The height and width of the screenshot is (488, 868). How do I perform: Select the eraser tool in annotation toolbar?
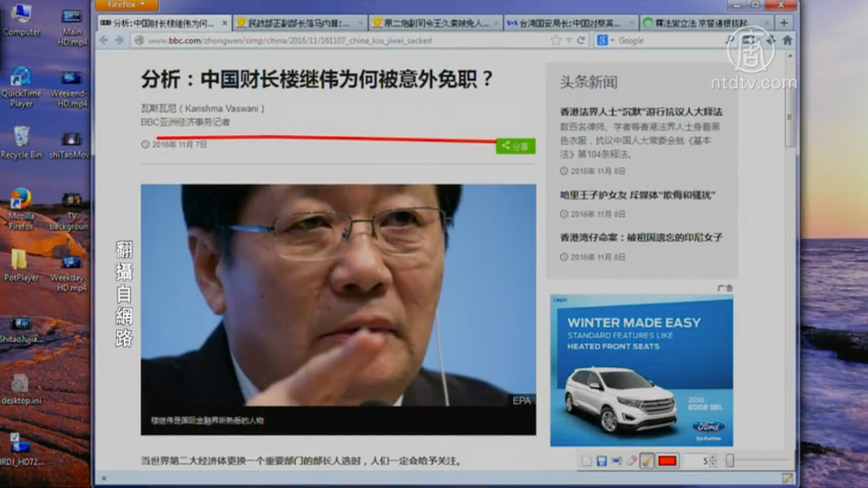click(631, 461)
